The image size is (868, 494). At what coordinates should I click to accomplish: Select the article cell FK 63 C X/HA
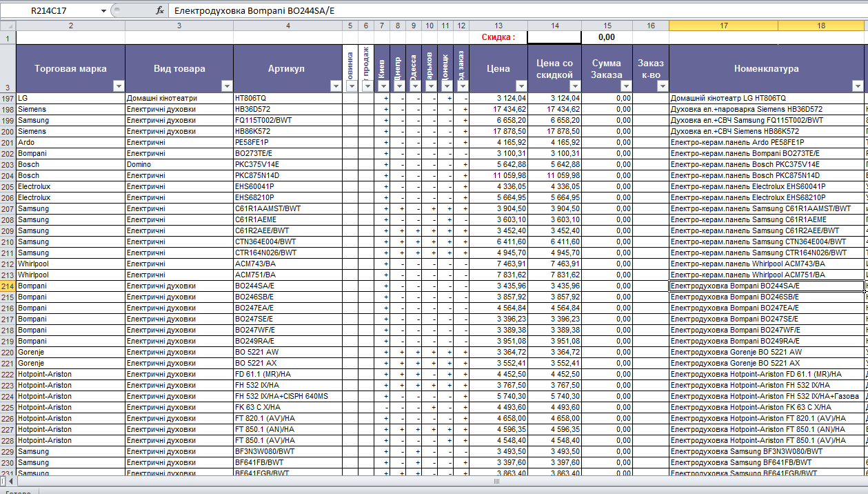click(x=288, y=407)
